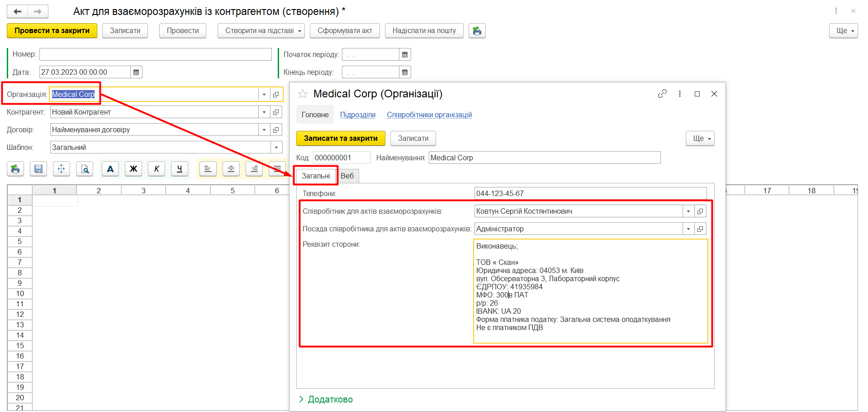This screenshot has width=868, height=412.
Task: Open Контрагент dropdown list
Action: (264, 112)
